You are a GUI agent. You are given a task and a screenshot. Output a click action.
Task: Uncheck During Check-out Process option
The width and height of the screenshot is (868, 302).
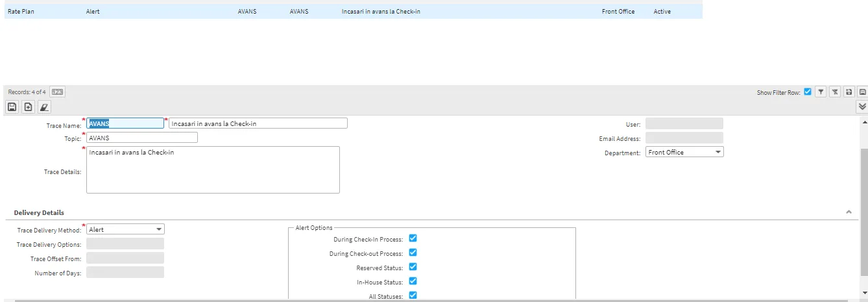pyautogui.click(x=413, y=253)
